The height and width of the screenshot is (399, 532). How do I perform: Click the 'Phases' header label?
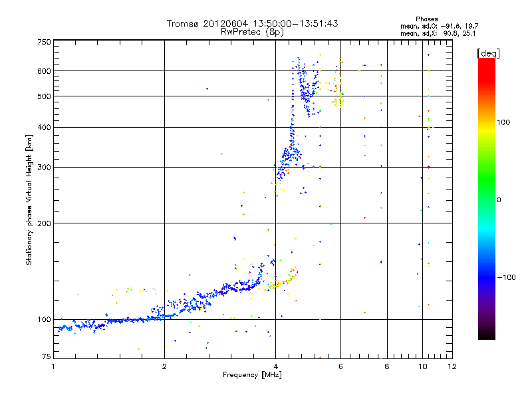tap(426, 19)
